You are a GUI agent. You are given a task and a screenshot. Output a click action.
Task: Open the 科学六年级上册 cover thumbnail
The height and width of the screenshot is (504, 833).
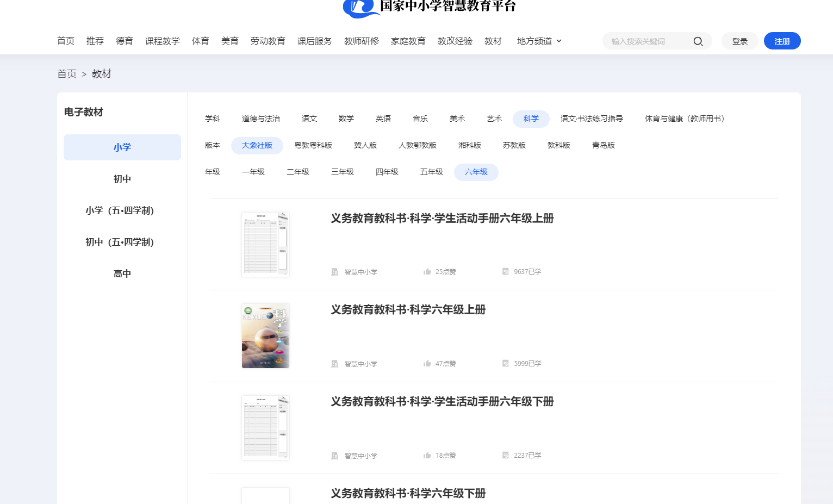pyautogui.click(x=265, y=335)
